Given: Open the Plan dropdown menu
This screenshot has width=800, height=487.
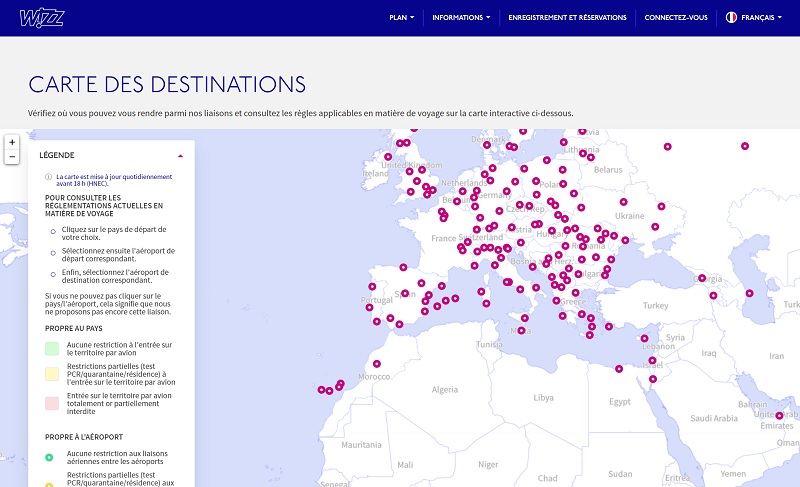Looking at the screenshot, I should pos(401,17).
